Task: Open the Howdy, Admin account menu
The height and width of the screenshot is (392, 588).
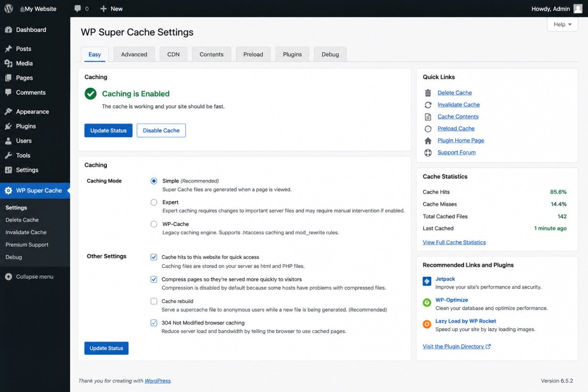Action: coord(557,8)
